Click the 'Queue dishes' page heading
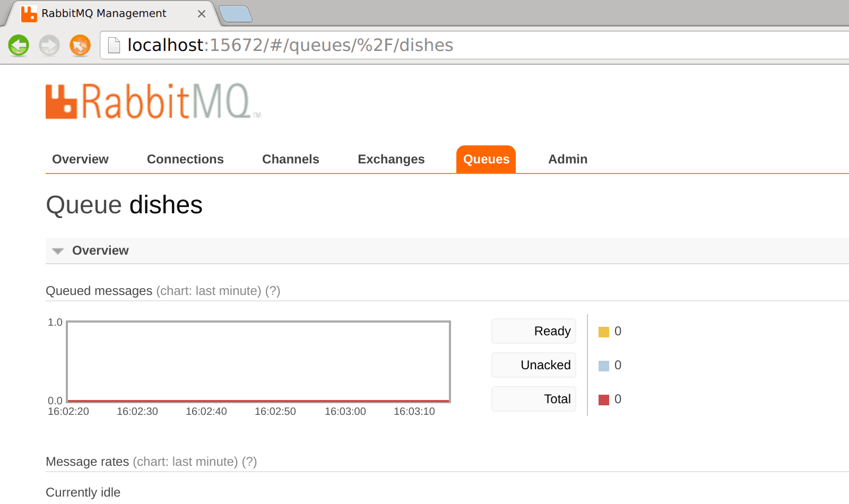 coord(124,205)
